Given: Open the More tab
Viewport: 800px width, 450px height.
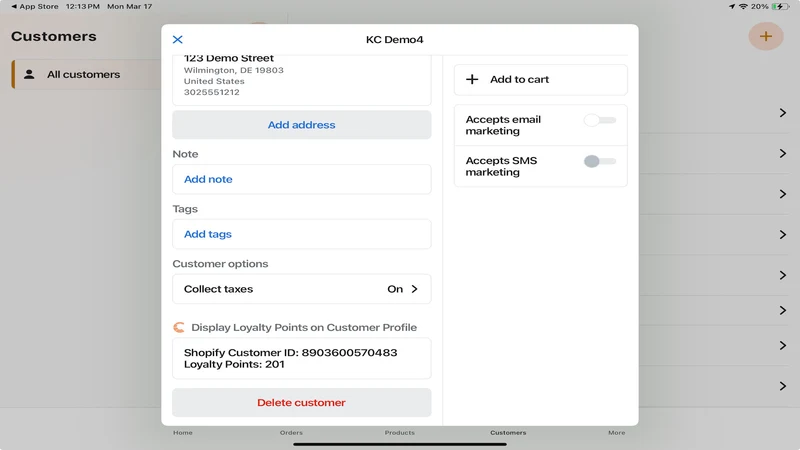Looking at the screenshot, I should (616, 433).
